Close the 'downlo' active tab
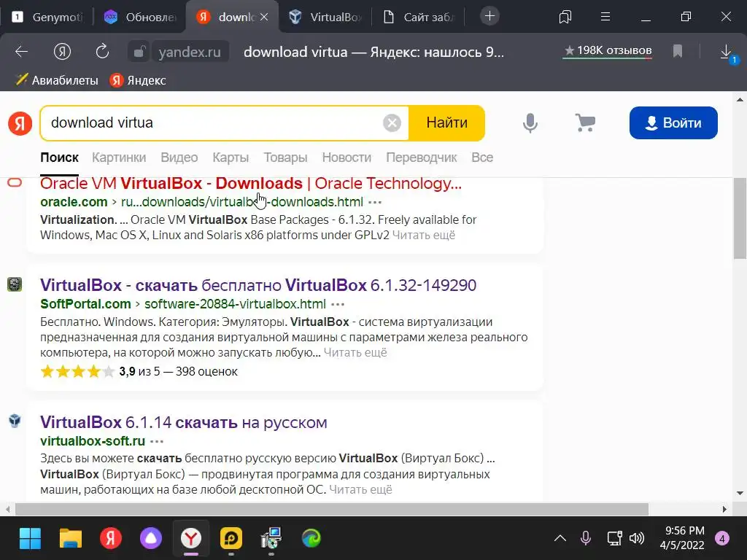 (264, 17)
